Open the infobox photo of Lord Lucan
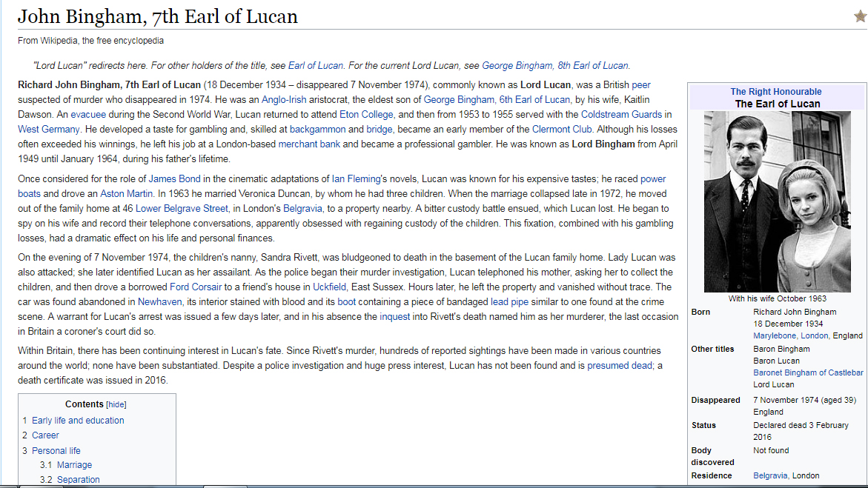 [777, 201]
